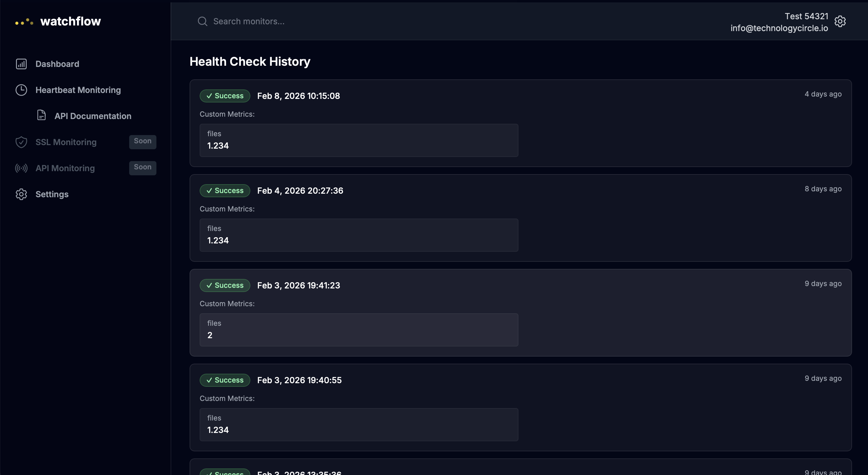Select the Dashboard bar chart icon
This screenshot has width=868, height=475.
click(x=21, y=64)
